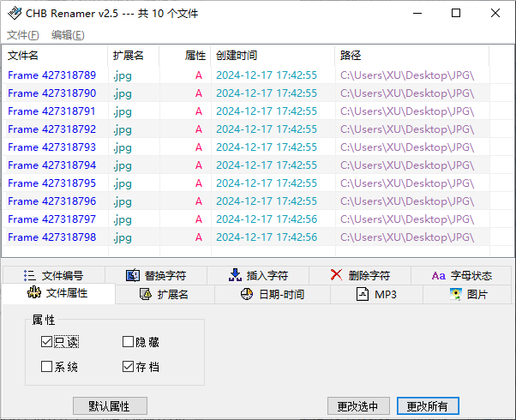Open the 扩展名 tab
The height and width of the screenshot is (420, 516).
165,294
